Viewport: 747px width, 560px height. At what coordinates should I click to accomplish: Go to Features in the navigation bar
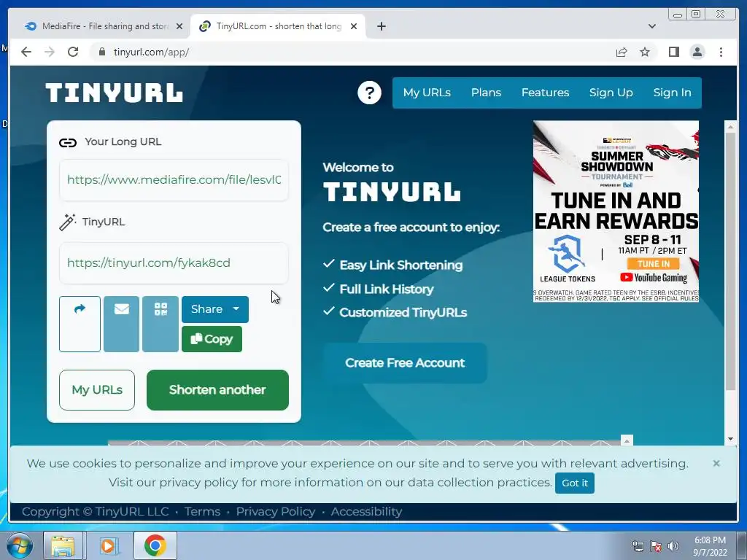pos(545,93)
